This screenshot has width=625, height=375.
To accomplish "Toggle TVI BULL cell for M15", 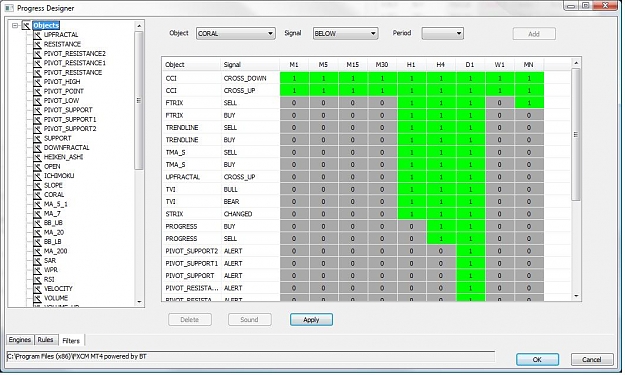I will tap(353, 190).
